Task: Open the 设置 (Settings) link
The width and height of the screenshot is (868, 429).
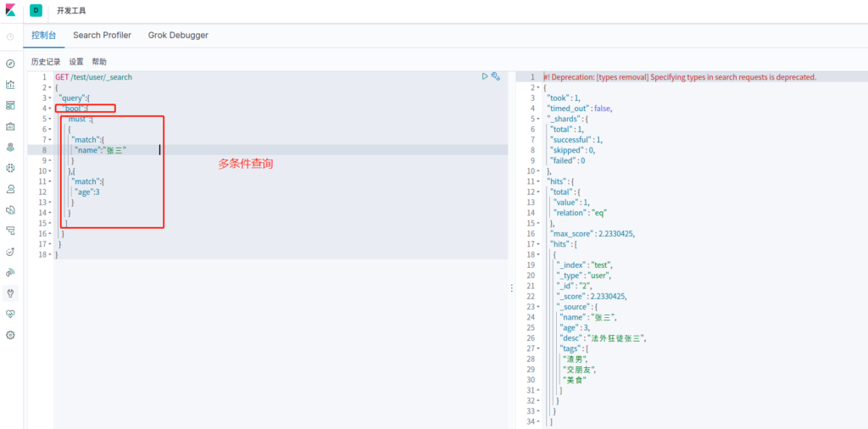Action: point(76,62)
